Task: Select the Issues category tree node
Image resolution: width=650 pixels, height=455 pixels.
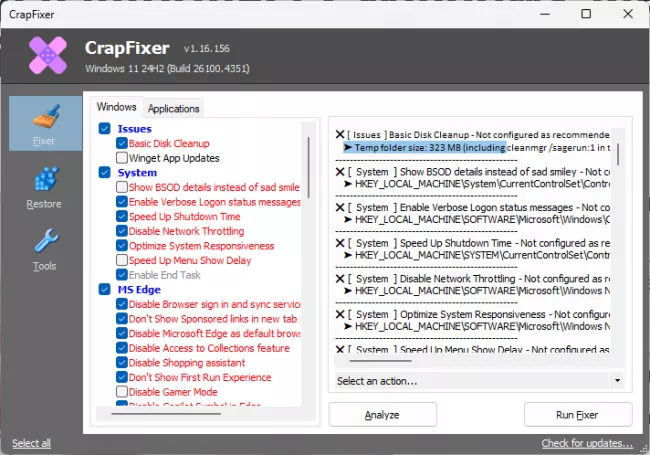Action: (134, 129)
